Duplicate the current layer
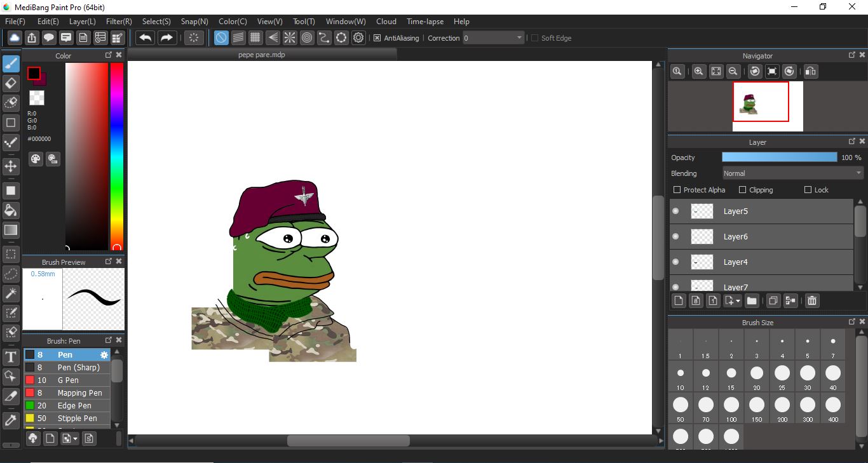This screenshot has height=463, width=868. click(773, 301)
